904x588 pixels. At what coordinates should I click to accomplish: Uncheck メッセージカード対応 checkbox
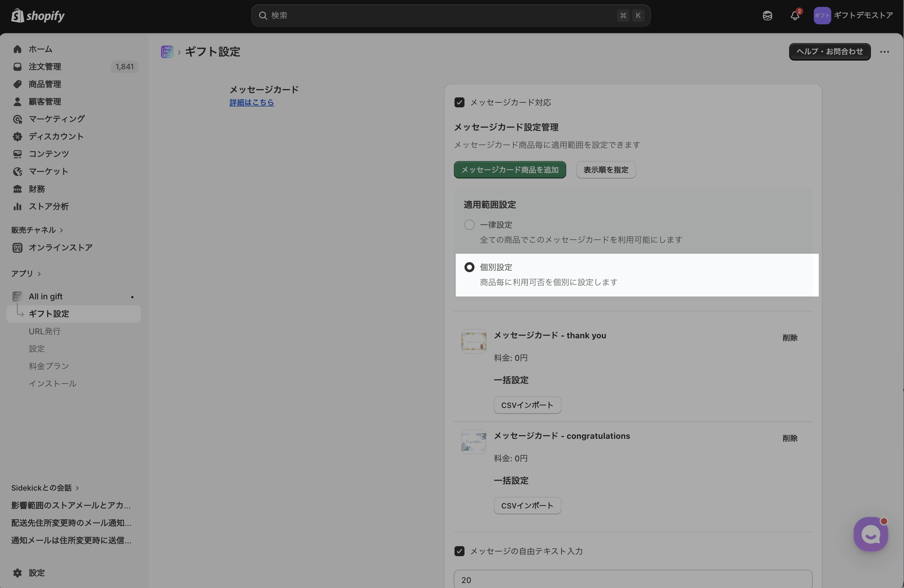[459, 103]
